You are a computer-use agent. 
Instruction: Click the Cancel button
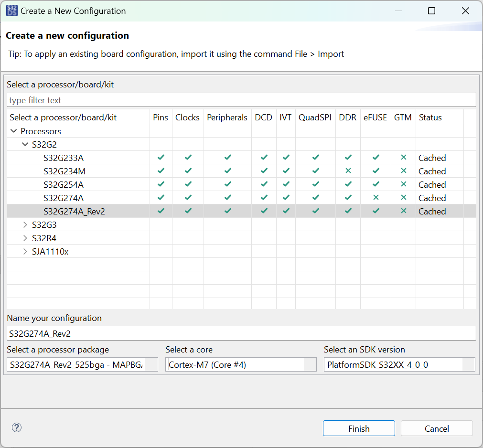pyautogui.click(x=436, y=428)
